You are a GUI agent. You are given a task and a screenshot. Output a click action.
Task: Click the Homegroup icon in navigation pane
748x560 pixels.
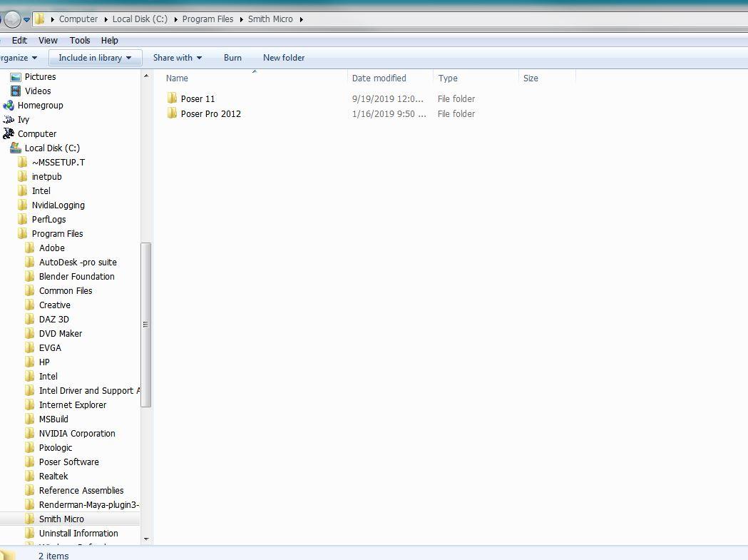9,105
